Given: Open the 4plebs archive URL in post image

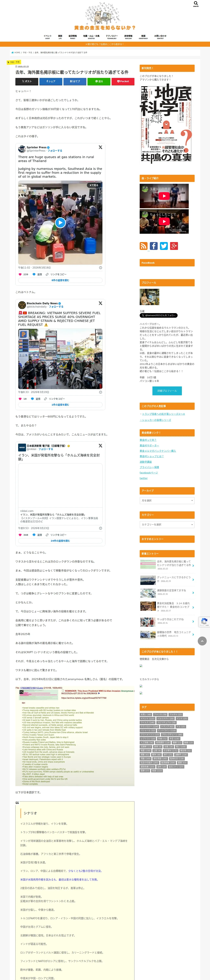Looking at the screenshot, I should pos(84,698).
